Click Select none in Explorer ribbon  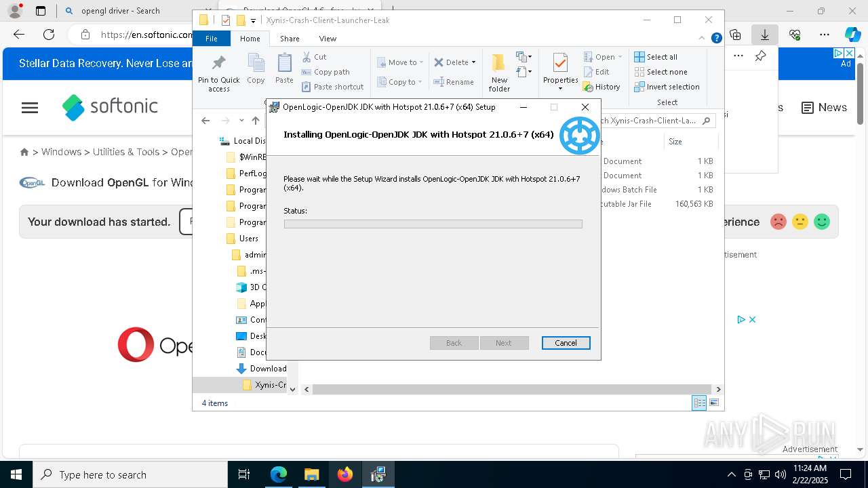660,72
